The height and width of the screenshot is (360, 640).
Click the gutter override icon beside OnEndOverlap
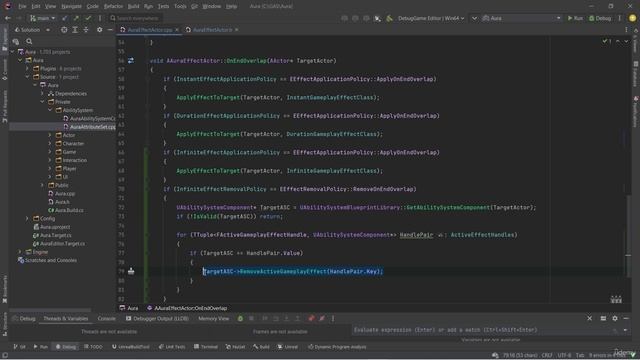[x=131, y=60]
